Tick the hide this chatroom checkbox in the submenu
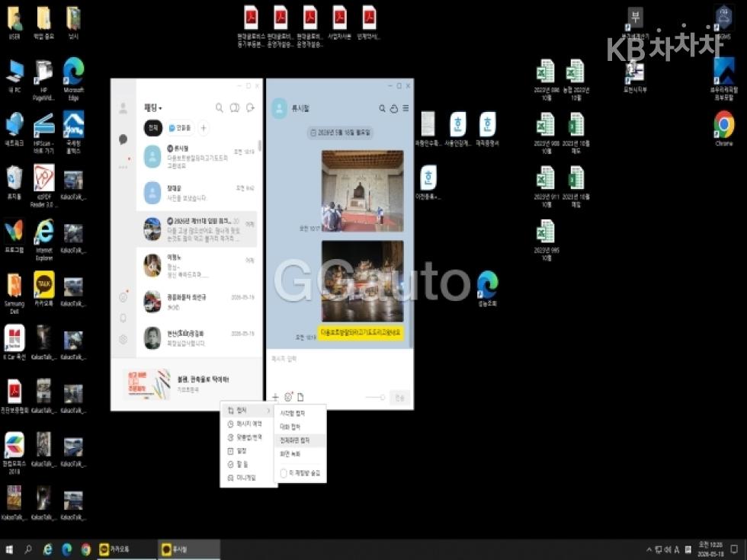 pos(284,473)
